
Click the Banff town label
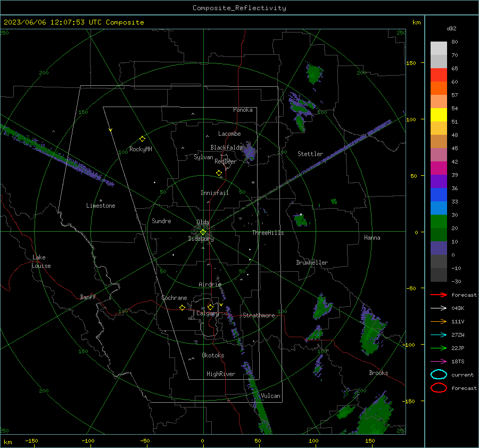(88, 297)
